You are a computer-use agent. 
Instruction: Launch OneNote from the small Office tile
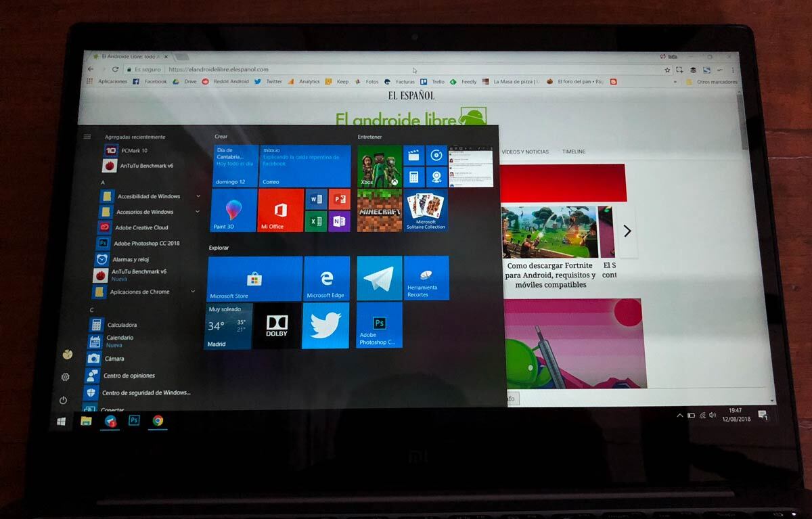[339, 221]
